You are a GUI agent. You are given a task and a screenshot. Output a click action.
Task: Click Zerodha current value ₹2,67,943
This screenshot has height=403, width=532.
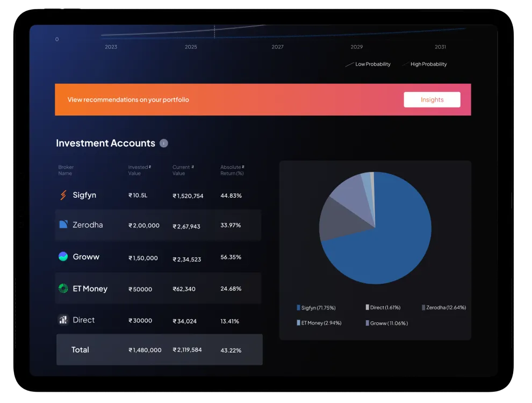186,227
